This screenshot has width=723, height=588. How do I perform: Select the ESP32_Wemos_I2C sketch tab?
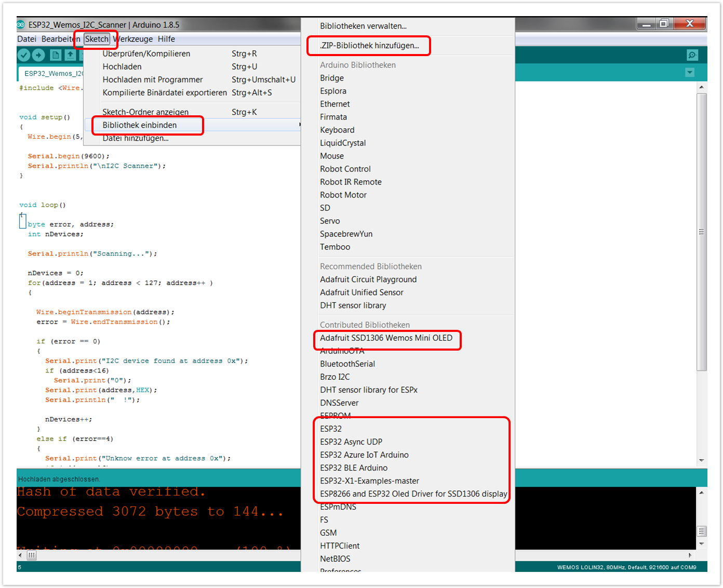coord(52,73)
